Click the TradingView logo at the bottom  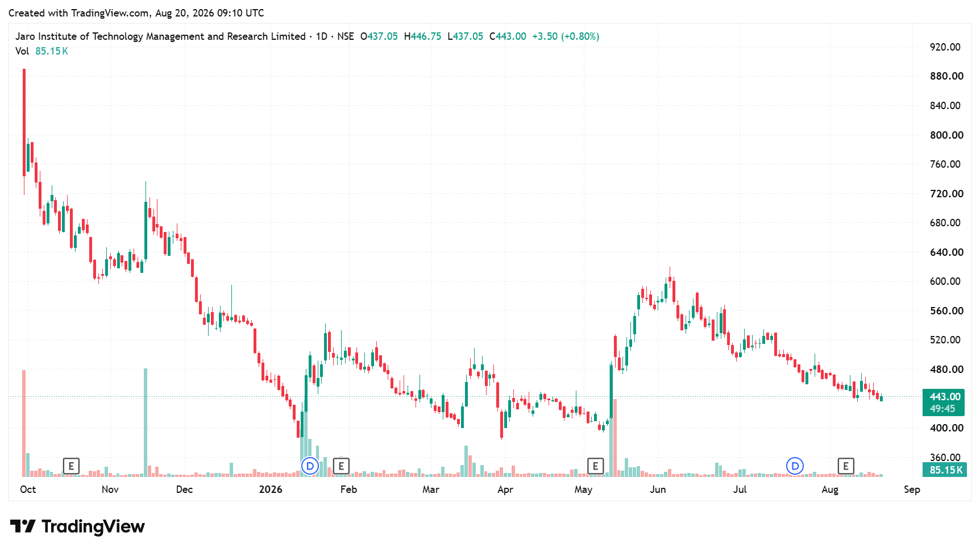tap(77, 526)
